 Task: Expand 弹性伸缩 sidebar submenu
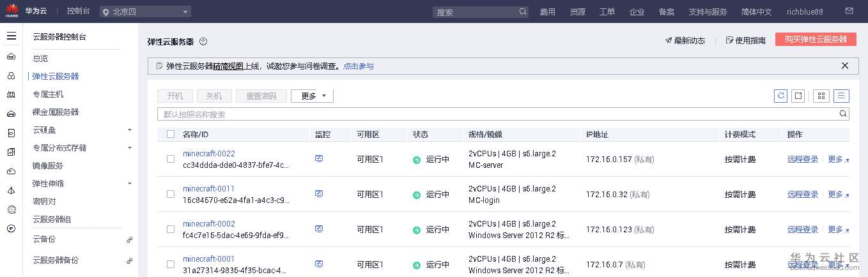pos(130,184)
